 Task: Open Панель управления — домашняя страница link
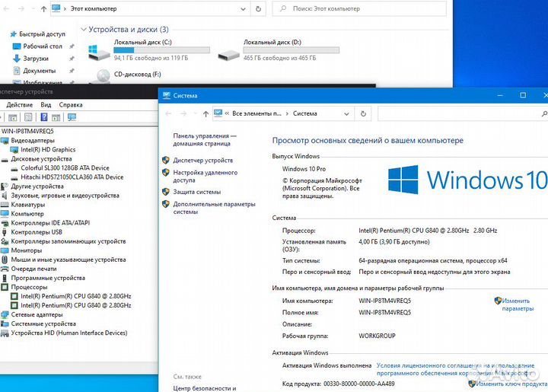[205, 140]
